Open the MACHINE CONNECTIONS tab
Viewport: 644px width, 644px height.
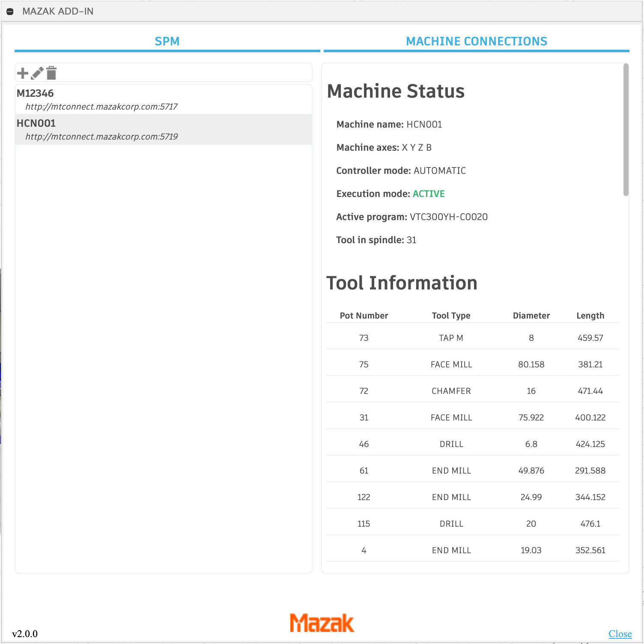pyautogui.click(x=477, y=41)
